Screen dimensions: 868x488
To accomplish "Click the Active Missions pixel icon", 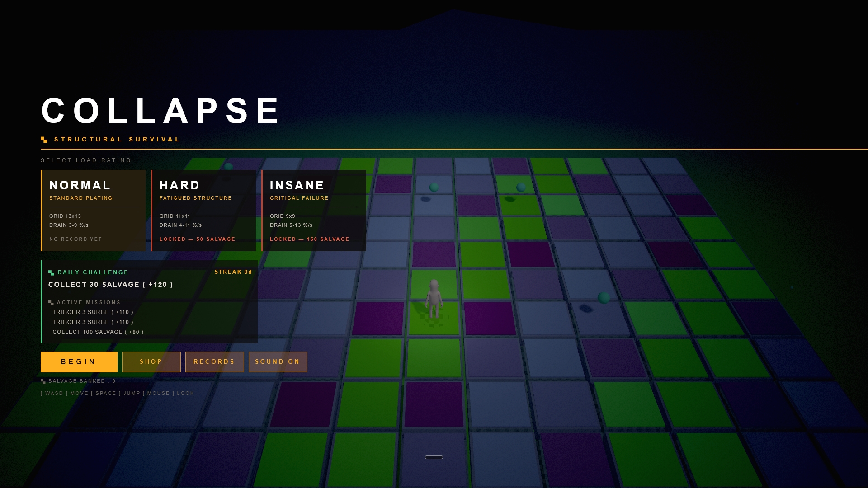I will click(51, 303).
